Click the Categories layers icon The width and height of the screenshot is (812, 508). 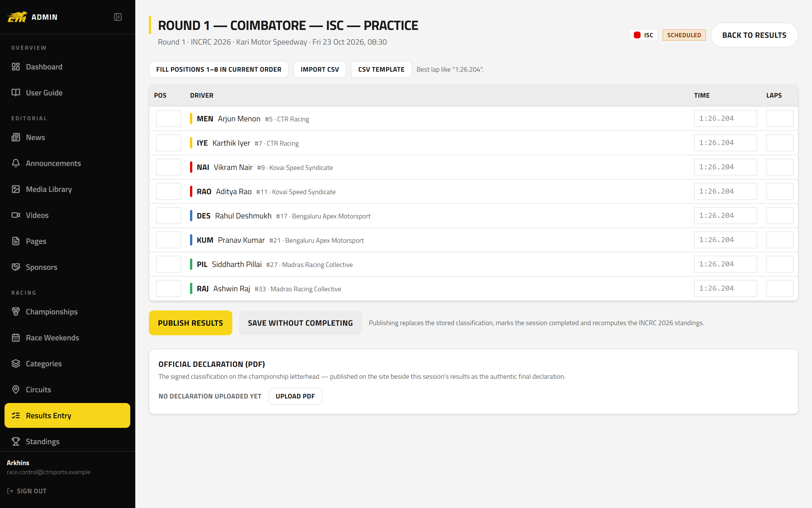pyautogui.click(x=16, y=364)
